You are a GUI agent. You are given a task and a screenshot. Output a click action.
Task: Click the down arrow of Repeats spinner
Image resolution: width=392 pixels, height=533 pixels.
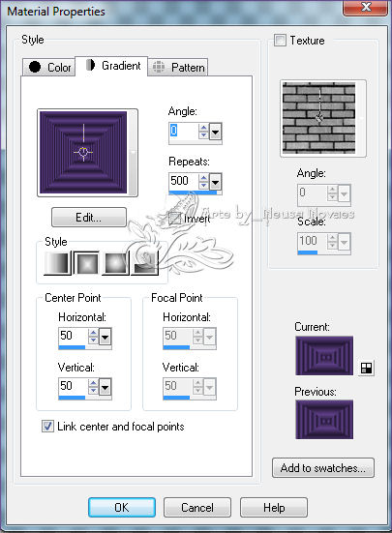[203, 186]
